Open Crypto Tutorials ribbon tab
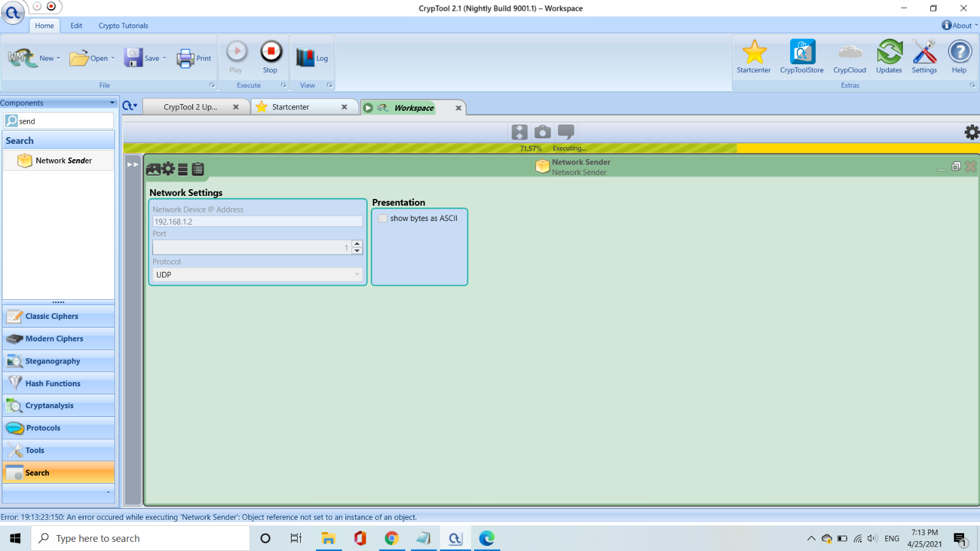The height and width of the screenshot is (551, 980). [x=123, y=26]
